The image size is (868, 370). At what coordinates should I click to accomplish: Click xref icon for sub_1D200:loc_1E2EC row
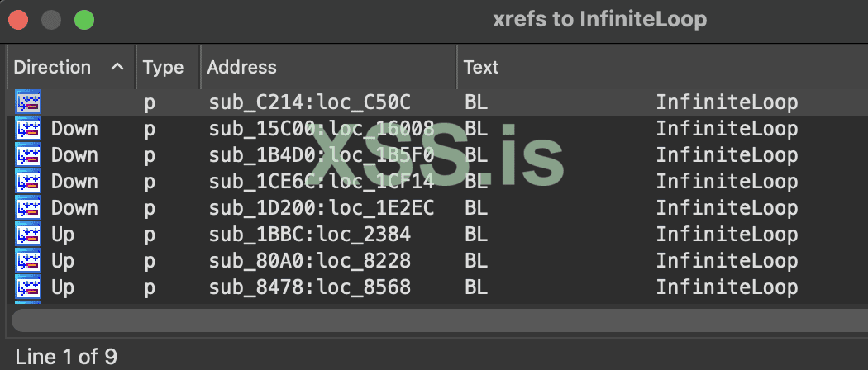click(x=28, y=208)
